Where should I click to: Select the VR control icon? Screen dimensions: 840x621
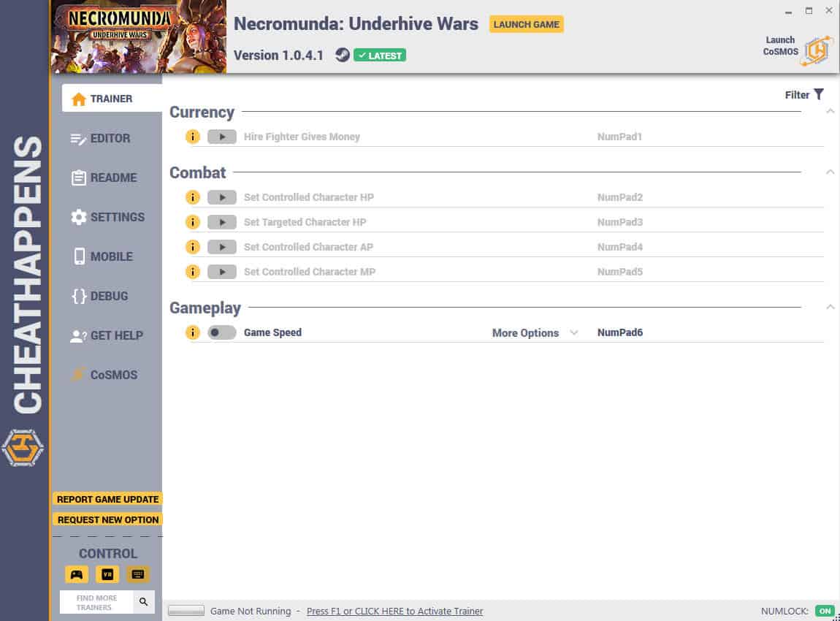pos(107,574)
